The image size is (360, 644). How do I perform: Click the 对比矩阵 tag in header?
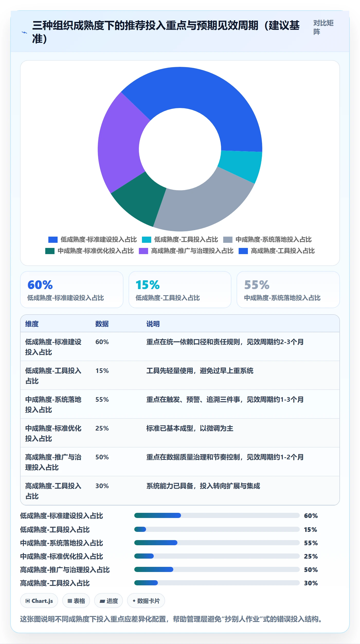pos(323,27)
